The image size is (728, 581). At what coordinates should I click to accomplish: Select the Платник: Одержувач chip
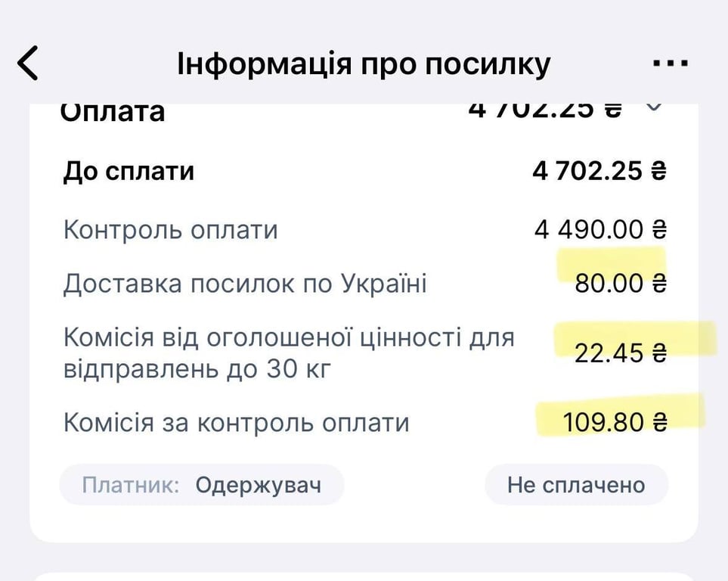[201, 485]
